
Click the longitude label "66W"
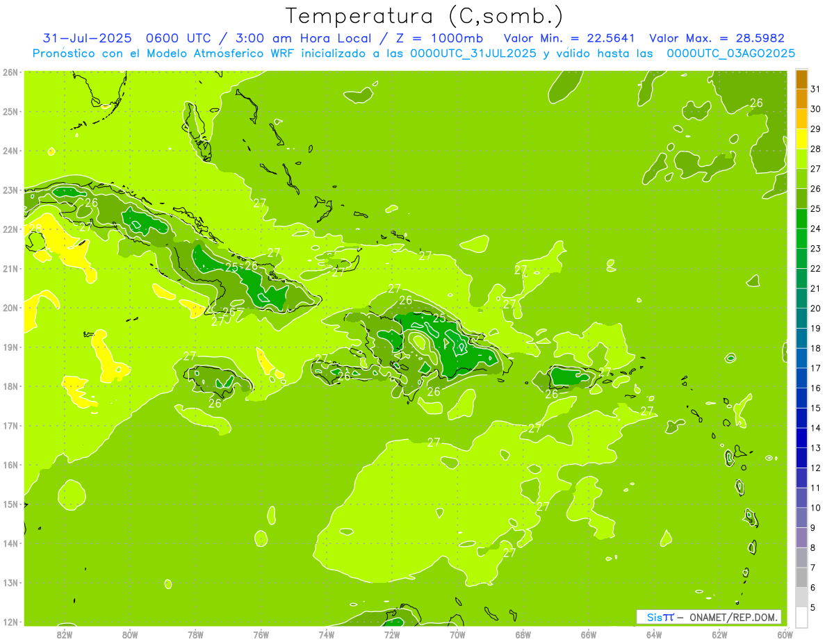pos(589,634)
